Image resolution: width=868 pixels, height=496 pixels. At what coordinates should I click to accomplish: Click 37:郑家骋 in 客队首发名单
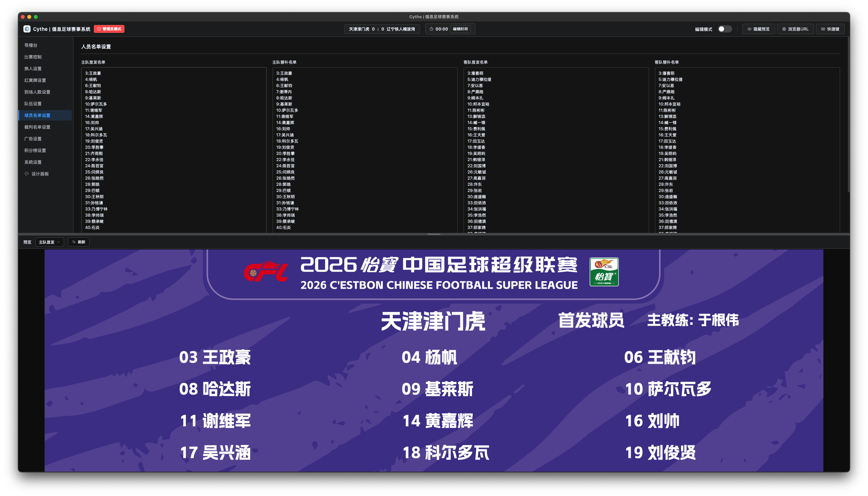coord(477,228)
